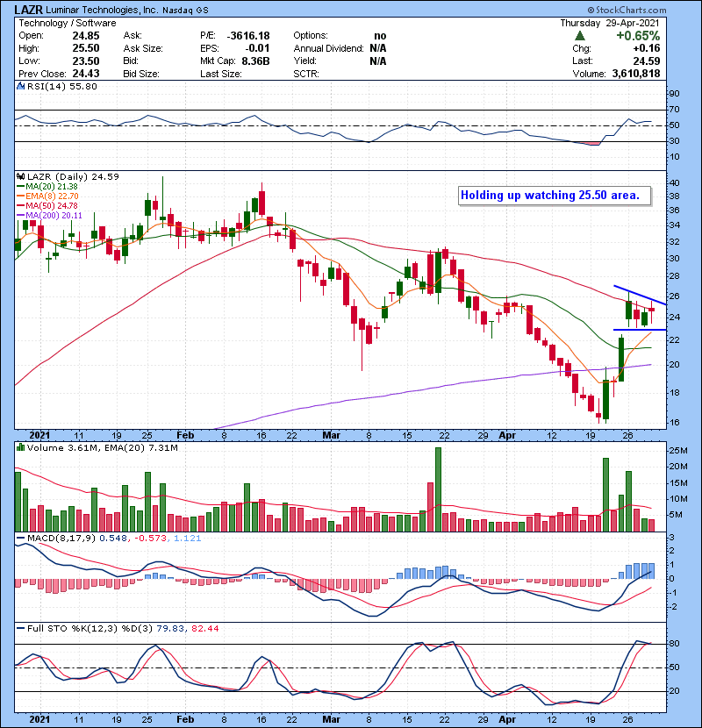Select the 'Luminar Technologies, Inc.' company name
This screenshot has height=728, width=702.
[x=102, y=10]
